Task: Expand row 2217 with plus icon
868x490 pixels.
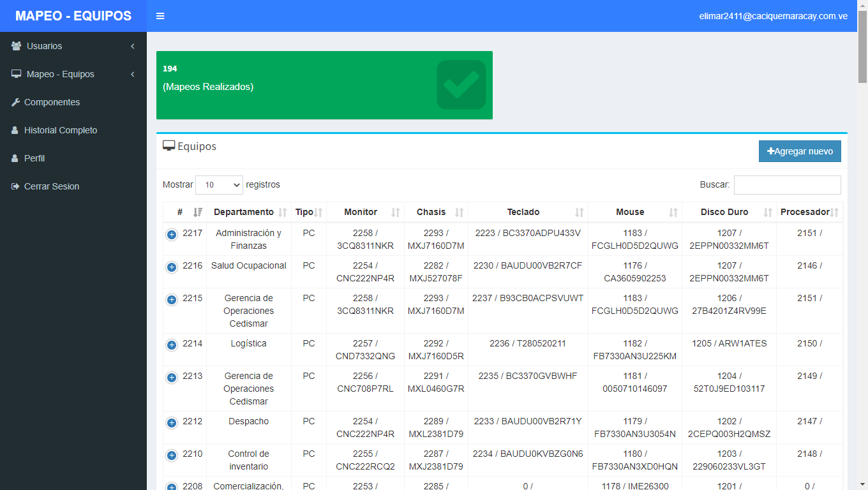Action: (172, 235)
